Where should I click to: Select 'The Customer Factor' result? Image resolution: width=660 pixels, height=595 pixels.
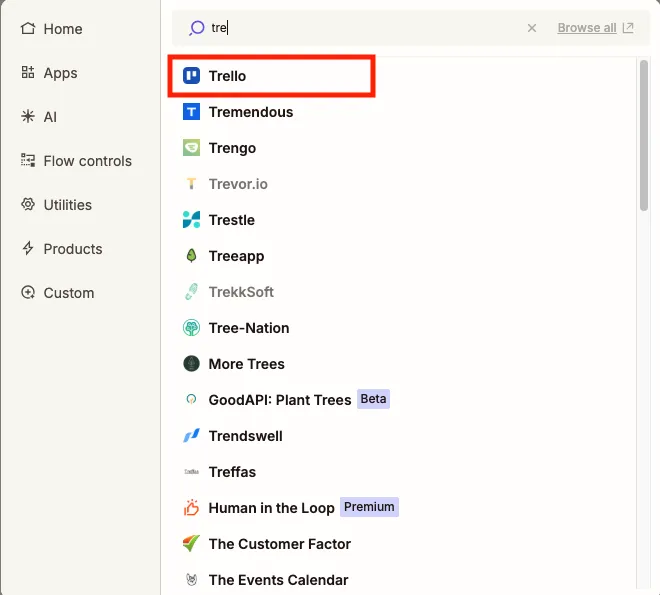point(280,544)
